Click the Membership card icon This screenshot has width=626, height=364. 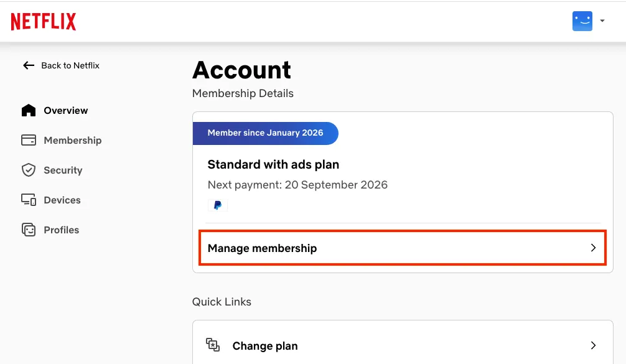29,140
